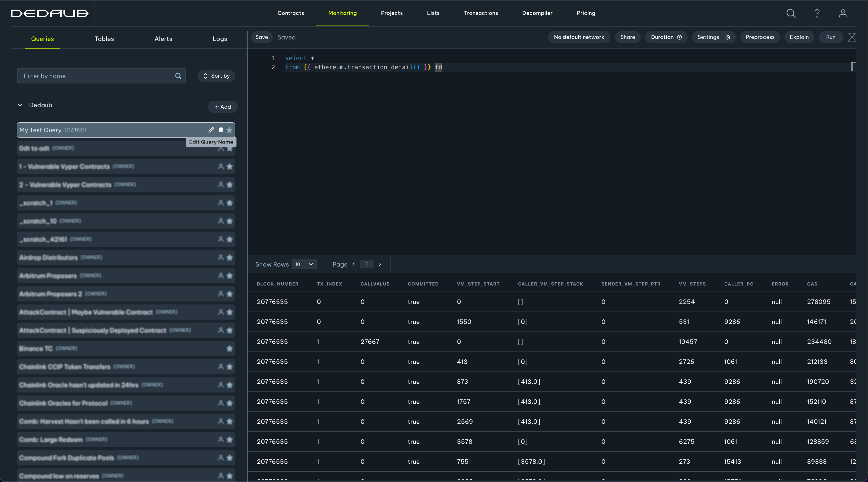Click the fullscreen expand editor icon

852,37
